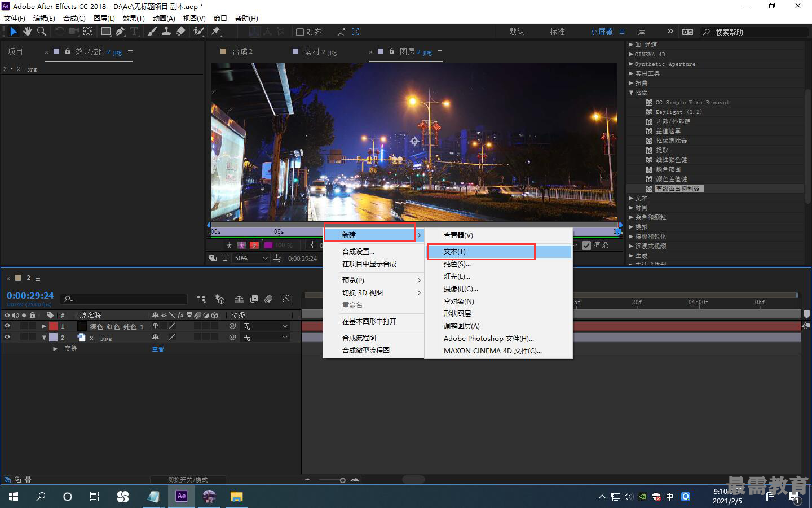Select the Selection arrow tool
The image size is (812, 508).
[x=14, y=32]
